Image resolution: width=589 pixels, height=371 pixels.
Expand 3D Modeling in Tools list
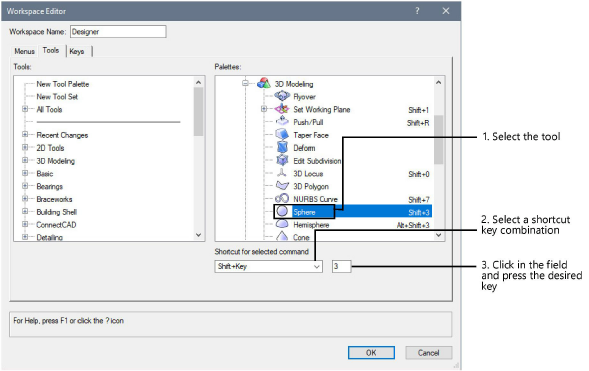(x=25, y=160)
